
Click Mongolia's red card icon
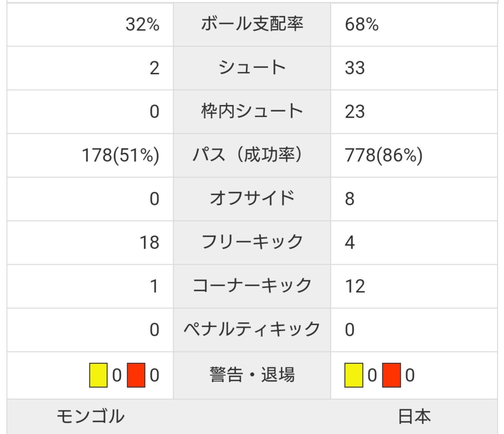[136, 375]
